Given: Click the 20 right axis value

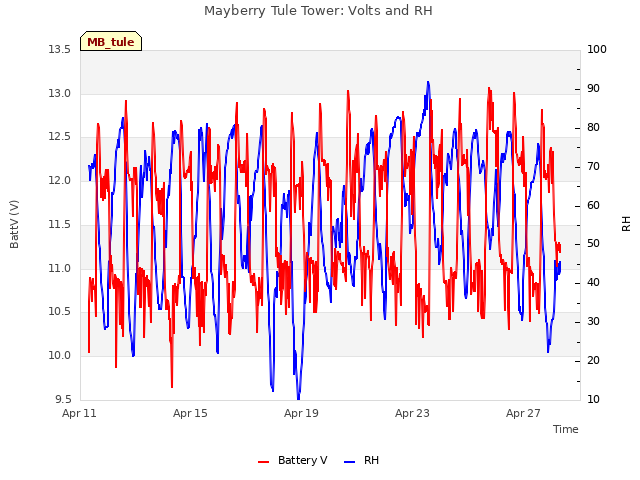Looking at the screenshot, I should click(x=593, y=360).
